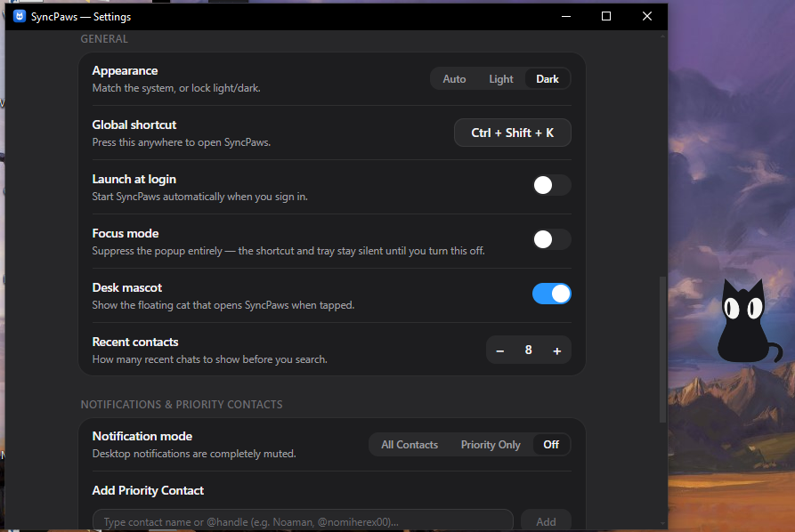Minimize the SyncPaws Settings window
The image size is (795, 532).
[x=566, y=16]
